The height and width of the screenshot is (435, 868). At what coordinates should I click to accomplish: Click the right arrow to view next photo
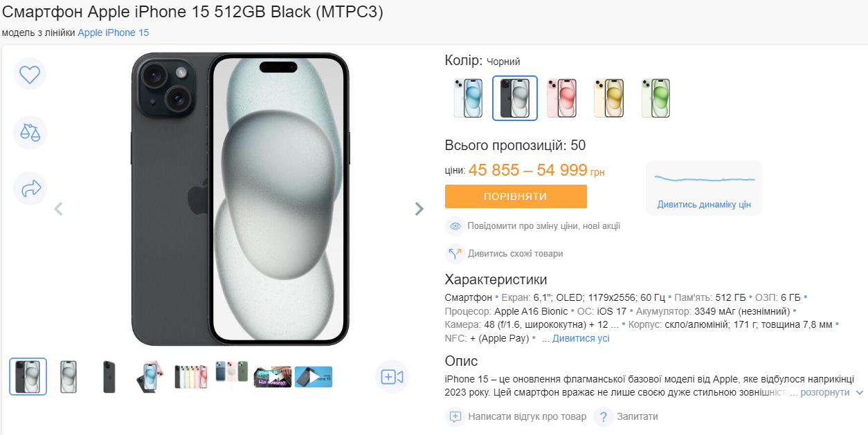coord(419,208)
